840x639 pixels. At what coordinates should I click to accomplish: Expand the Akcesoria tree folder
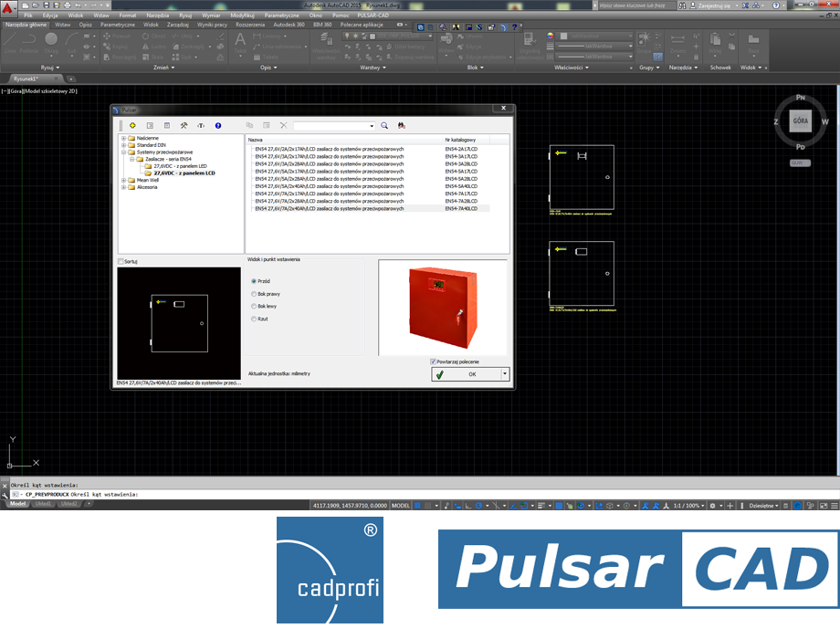point(124,187)
